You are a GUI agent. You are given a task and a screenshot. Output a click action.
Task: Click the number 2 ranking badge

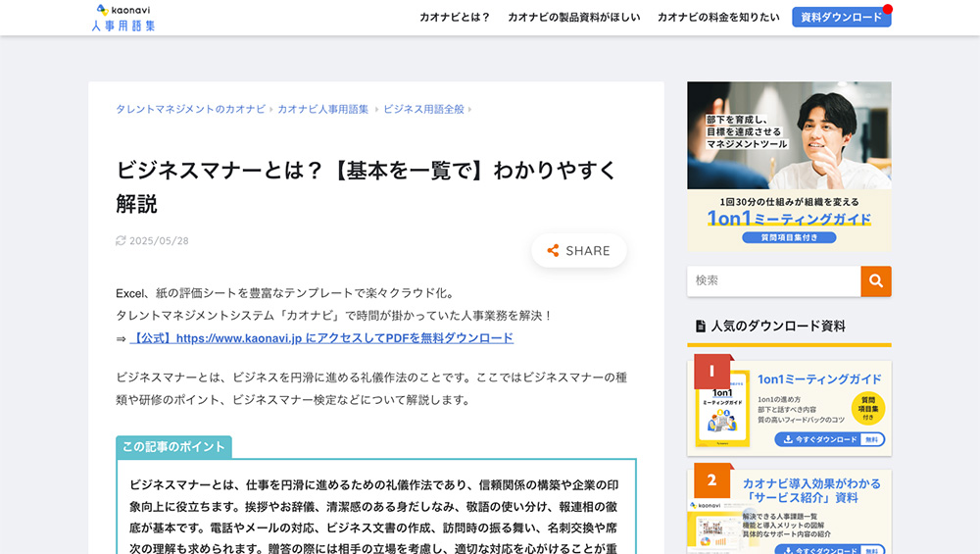click(x=711, y=480)
